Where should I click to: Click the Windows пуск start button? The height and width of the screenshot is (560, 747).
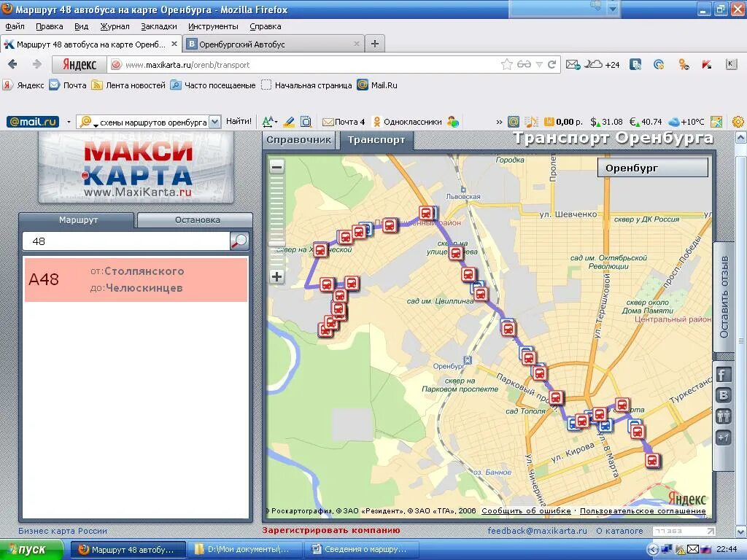point(31,550)
